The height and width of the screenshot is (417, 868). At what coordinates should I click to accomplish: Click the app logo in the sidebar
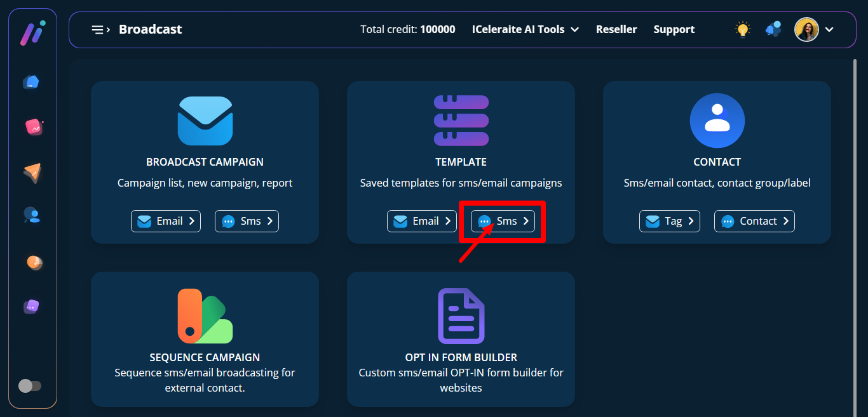coord(32,32)
